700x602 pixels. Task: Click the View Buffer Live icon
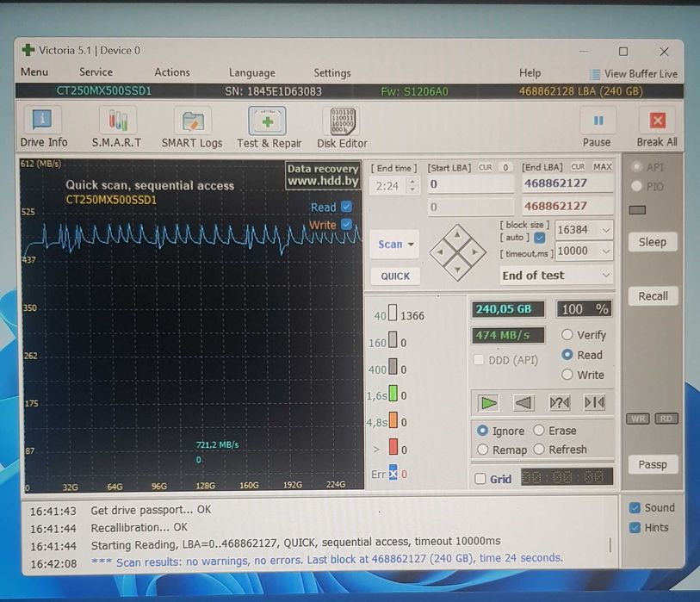[x=595, y=74]
